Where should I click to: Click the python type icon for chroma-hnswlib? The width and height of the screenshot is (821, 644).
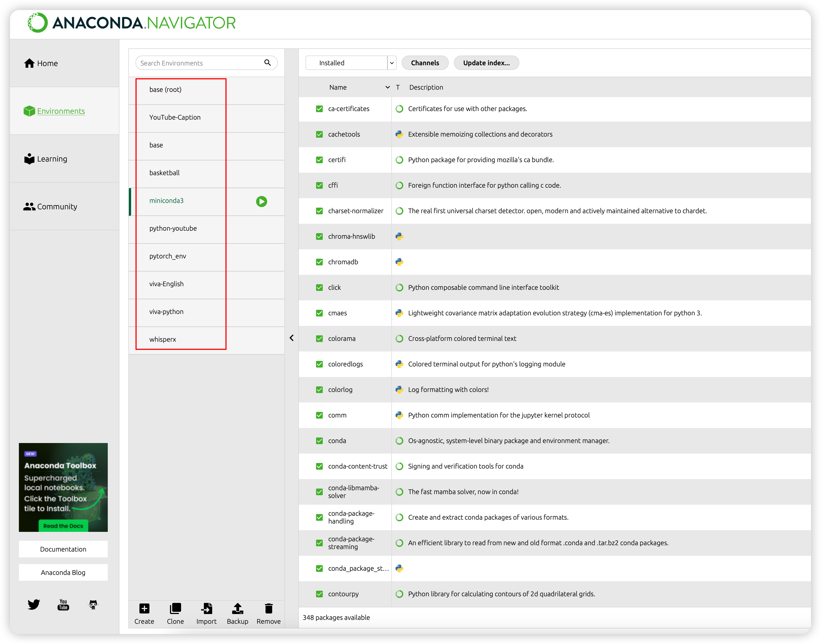click(400, 237)
